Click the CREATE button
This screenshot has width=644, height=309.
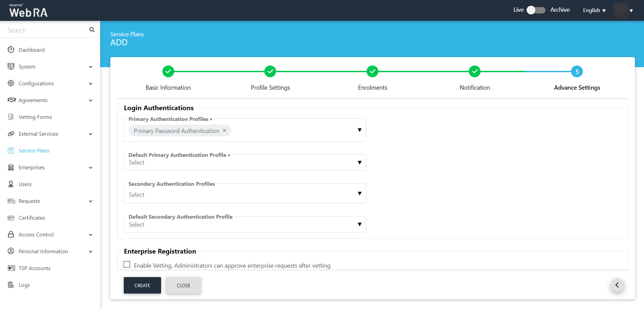click(x=142, y=285)
